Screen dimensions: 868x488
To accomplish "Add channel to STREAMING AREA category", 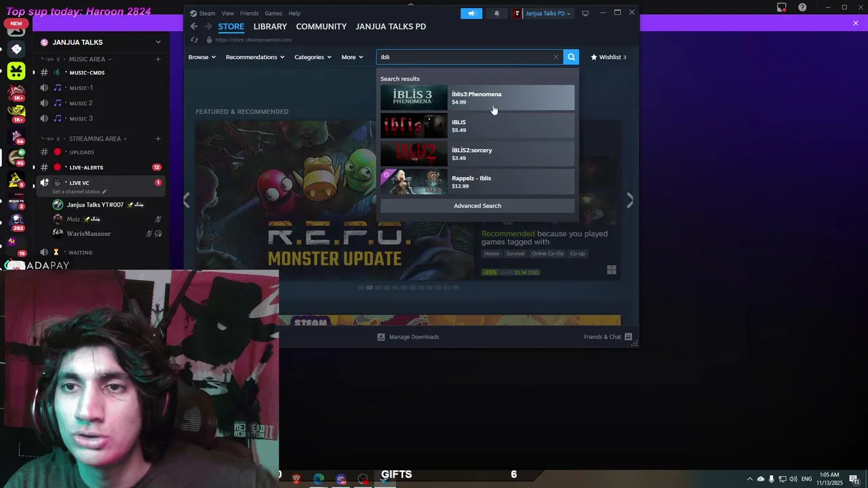I will [x=158, y=138].
